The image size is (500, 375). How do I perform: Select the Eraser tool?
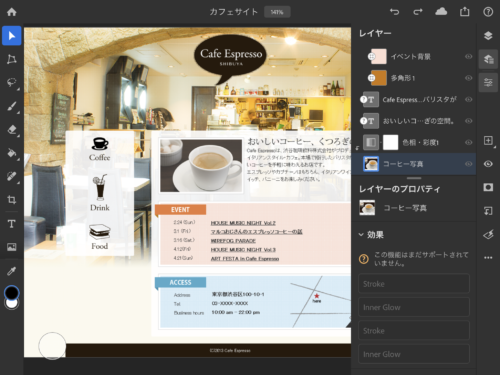coord(12,129)
